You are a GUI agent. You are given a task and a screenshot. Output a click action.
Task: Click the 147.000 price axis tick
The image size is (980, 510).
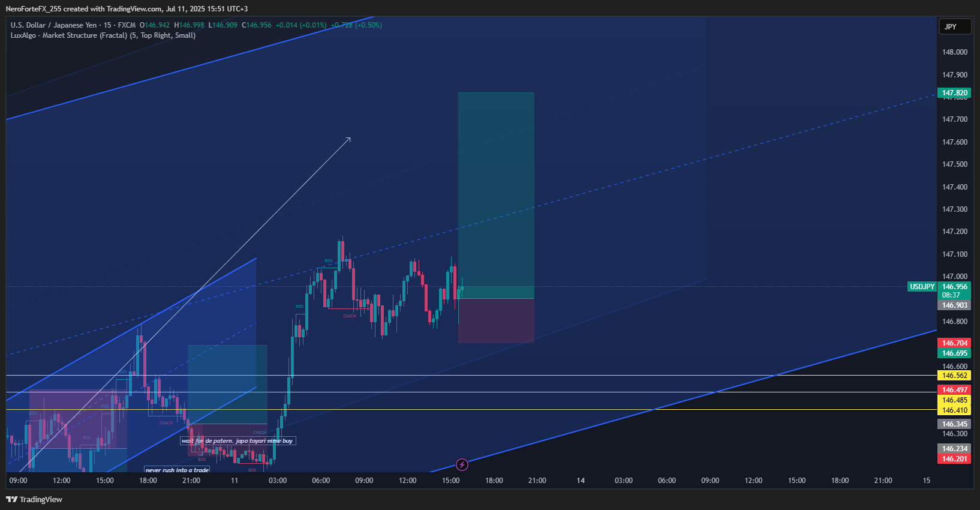coord(954,277)
